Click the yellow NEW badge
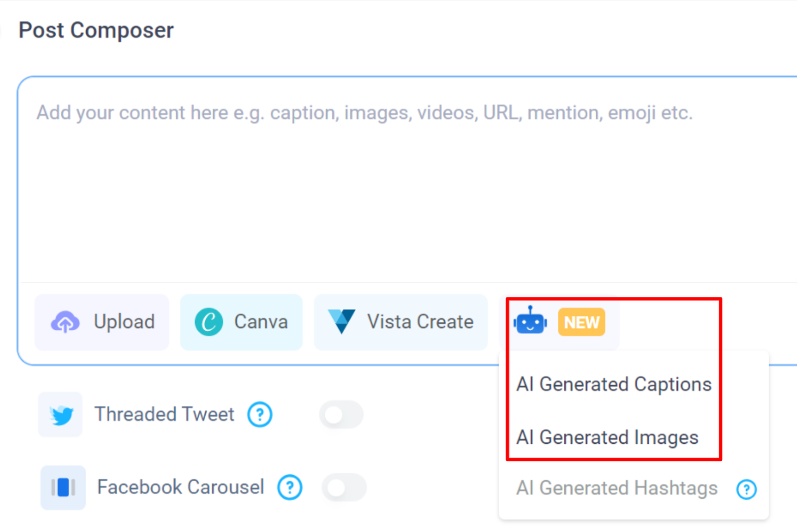This screenshot has width=797, height=532. 581,322
